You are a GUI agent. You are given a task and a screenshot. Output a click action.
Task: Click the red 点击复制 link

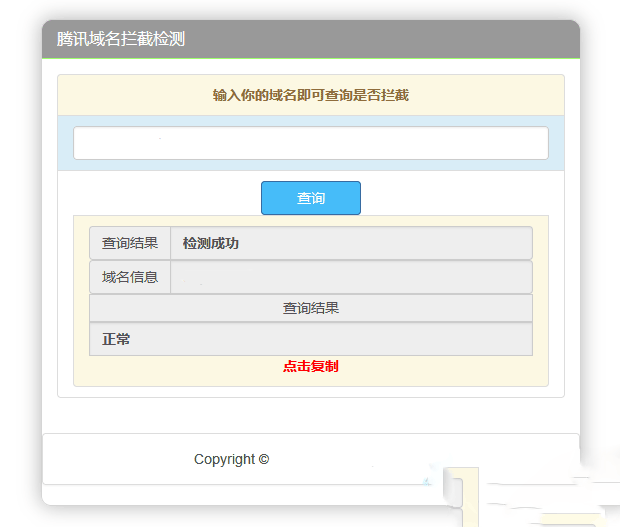[x=311, y=366]
